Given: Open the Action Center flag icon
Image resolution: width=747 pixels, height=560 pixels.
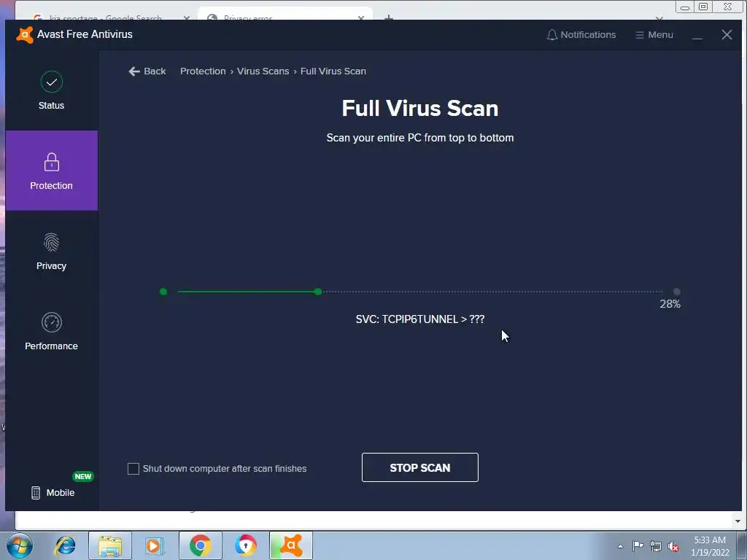Looking at the screenshot, I should [638, 545].
